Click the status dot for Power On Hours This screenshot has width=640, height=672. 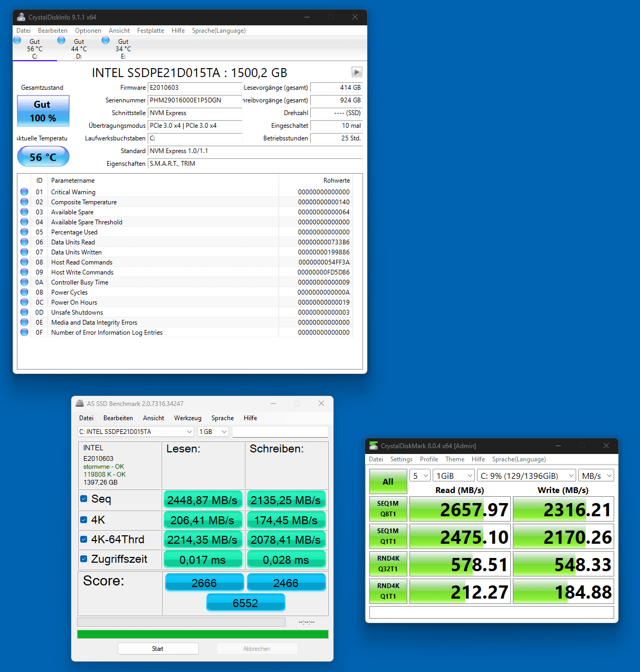coord(24,302)
